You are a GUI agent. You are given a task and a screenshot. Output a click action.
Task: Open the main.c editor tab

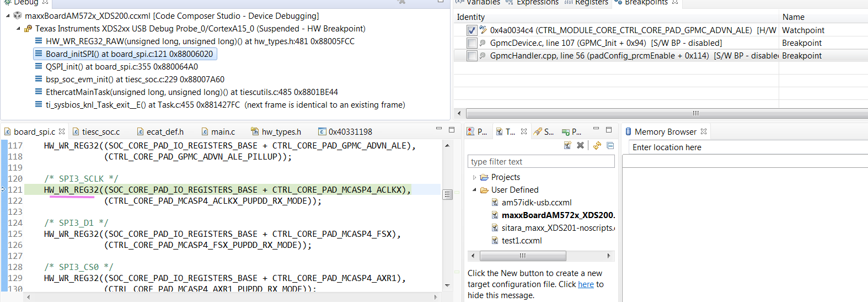pyautogui.click(x=218, y=131)
